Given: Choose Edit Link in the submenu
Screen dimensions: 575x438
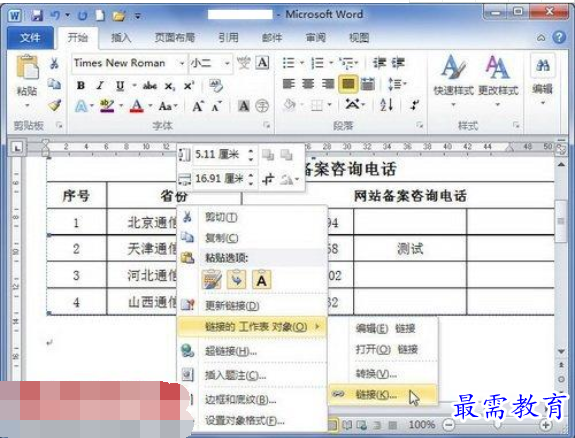Looking at the screenshot, I should tap(382, 328).
